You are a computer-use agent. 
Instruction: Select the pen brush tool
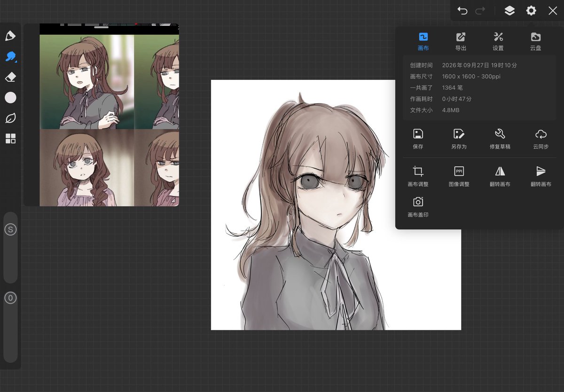[x=10, y=36]
